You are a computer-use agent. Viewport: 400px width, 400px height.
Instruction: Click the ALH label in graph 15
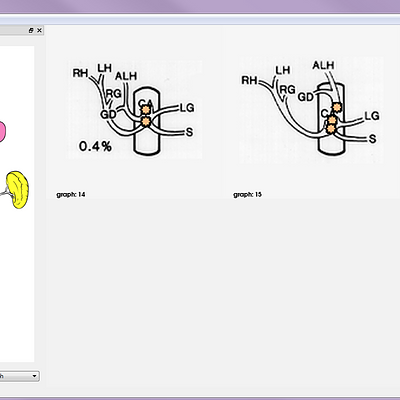coord(323,65)
